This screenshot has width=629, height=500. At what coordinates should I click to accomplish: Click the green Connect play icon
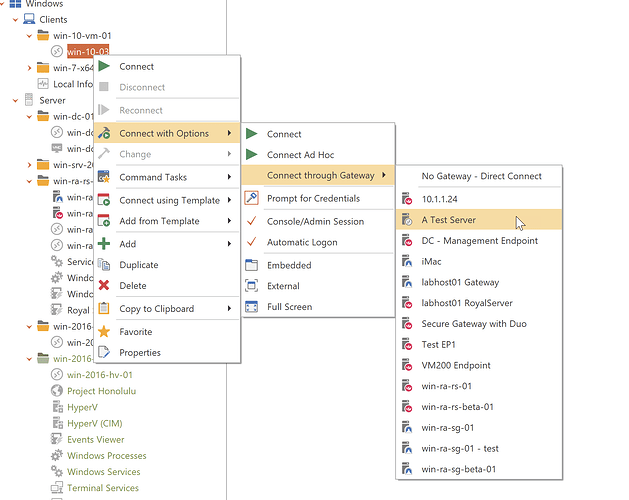104,66
